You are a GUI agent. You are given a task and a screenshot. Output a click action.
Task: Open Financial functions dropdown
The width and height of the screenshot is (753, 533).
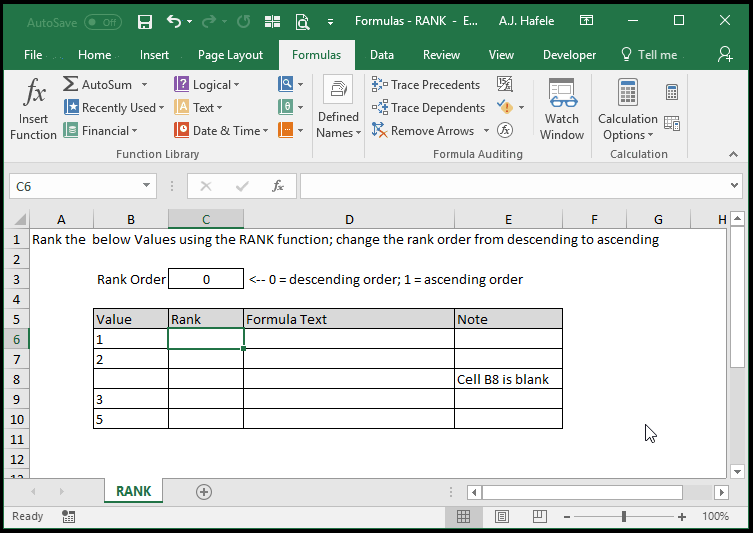[134, 131]
